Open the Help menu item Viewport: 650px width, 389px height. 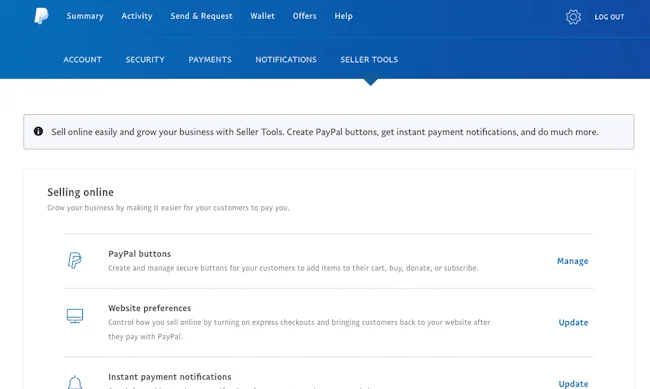point(343,16)
